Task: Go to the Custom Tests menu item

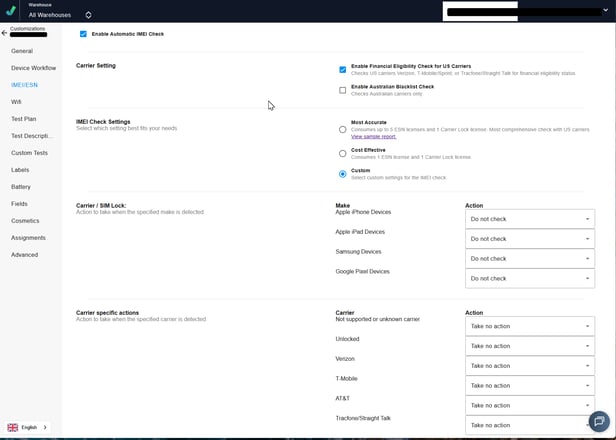Action: pos(29,153)
